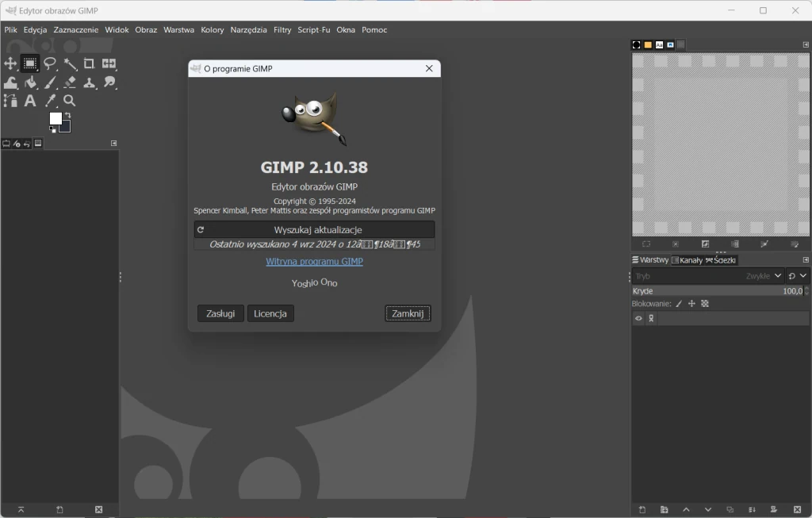Click the Zasługi credits button
812x518 pixels.
pyautogui.click(x=220, y=313)
